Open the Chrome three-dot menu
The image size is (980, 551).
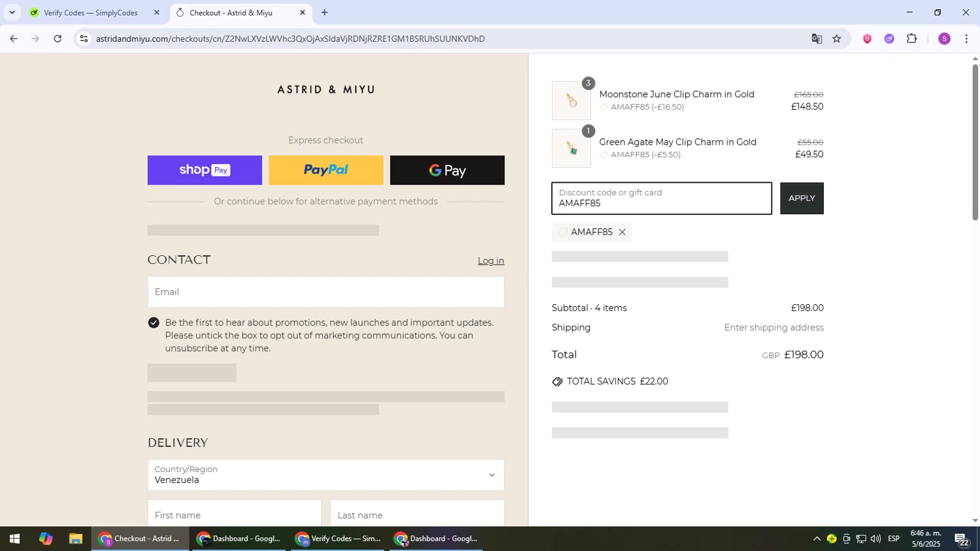pos(966,39)
